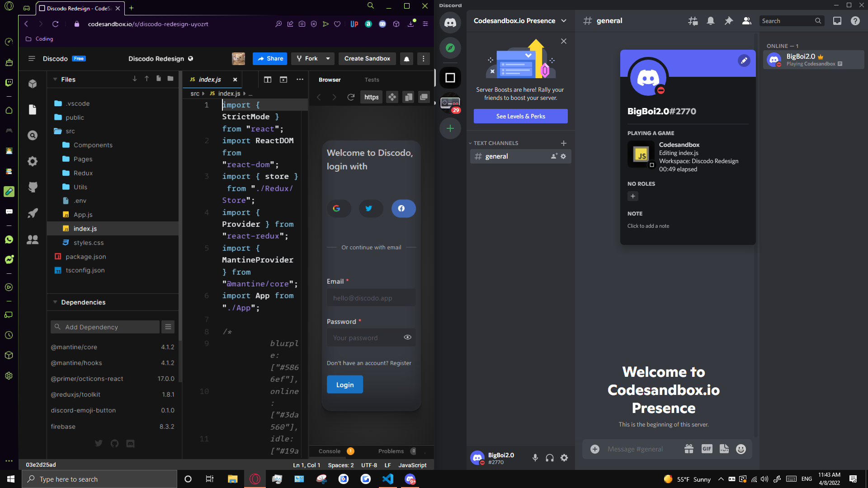
Task: Toggle password visibility eye icon
Action: [x=407, y=337]
